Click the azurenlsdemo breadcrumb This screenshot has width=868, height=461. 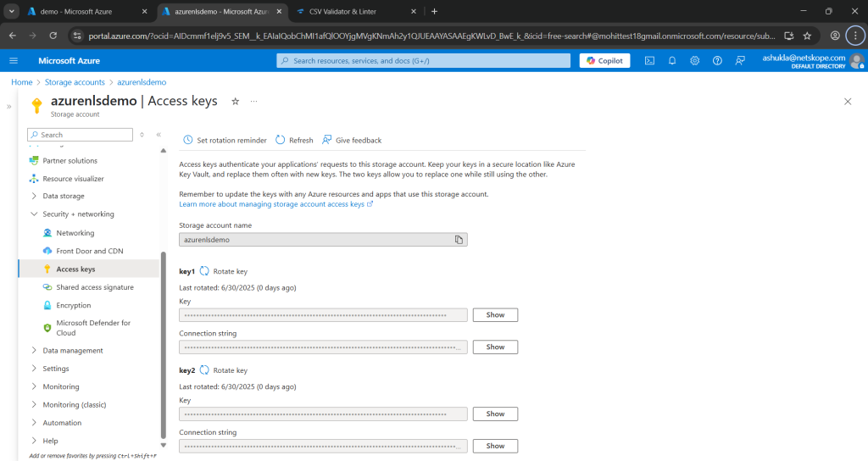(142, 82)
